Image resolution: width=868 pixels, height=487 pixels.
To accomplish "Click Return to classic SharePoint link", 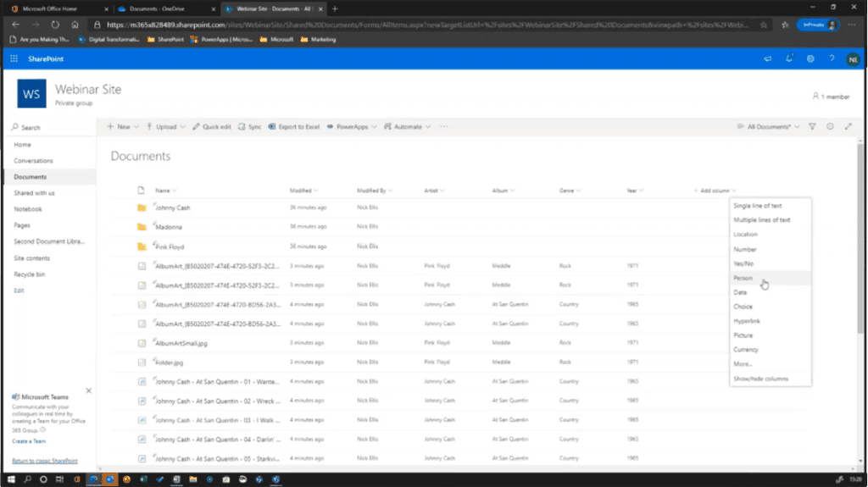I will (44, 461).
